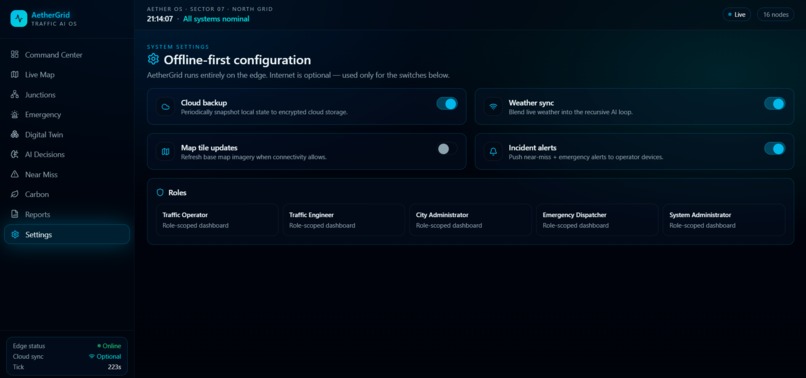Enable the Map tile updates toggle
Viewport: 806px width, 378px height.
447,149
